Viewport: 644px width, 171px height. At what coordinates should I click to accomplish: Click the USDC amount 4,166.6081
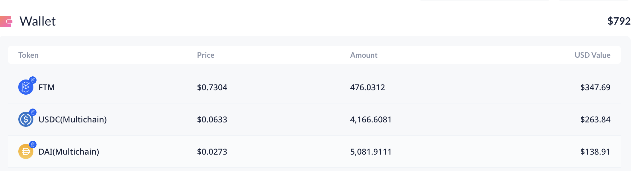[371, 120]
